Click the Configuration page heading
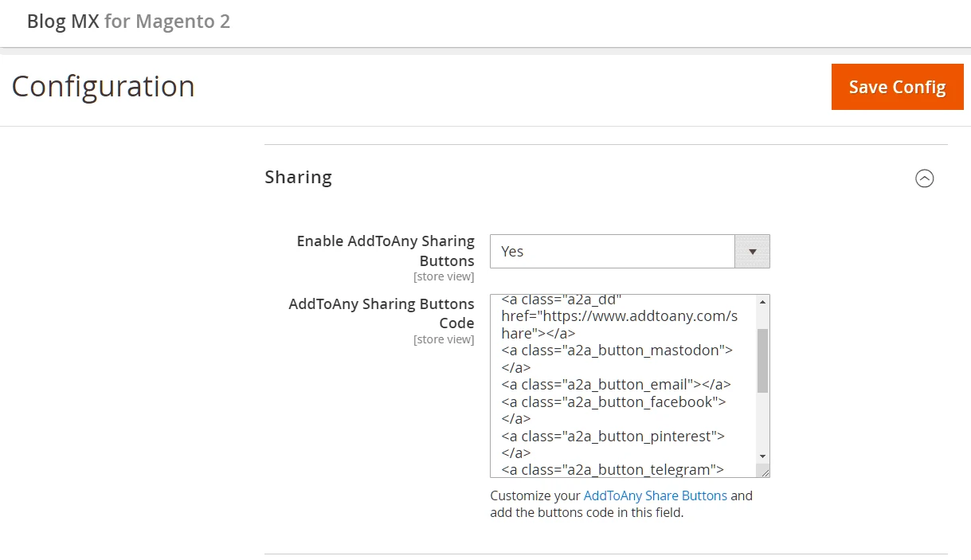Viewport: 971px width, 560px height. (103, 86)
